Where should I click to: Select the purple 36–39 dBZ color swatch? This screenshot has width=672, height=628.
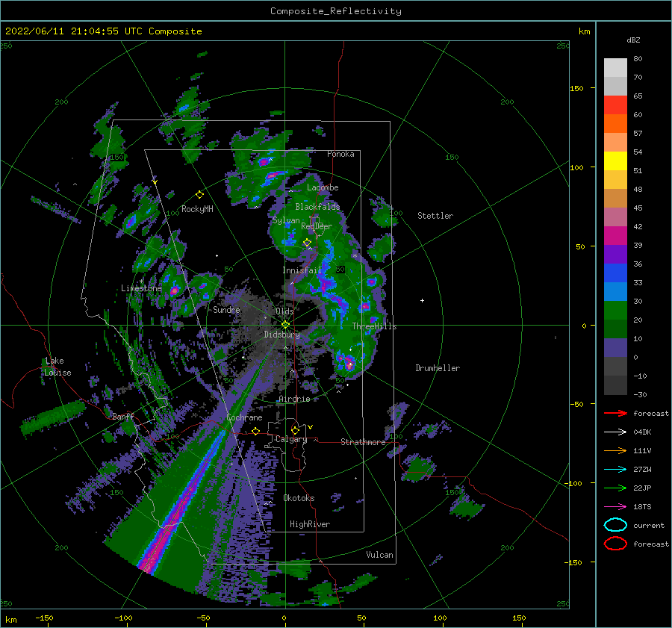click(615, 254)
